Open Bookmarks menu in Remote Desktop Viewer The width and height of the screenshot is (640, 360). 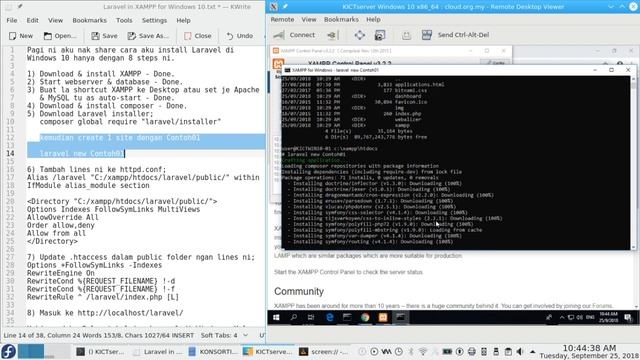pyautogui.click(x=341, y=19)
